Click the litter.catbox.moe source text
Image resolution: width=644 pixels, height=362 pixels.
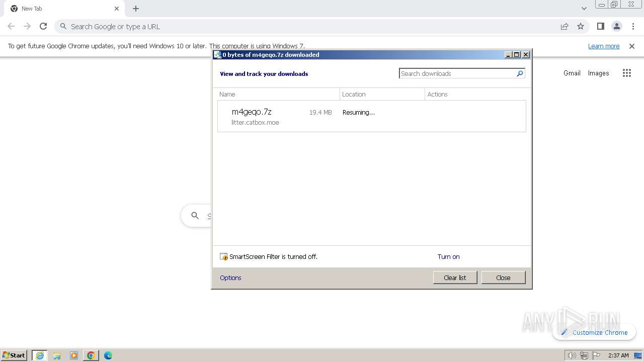[255, 123]
